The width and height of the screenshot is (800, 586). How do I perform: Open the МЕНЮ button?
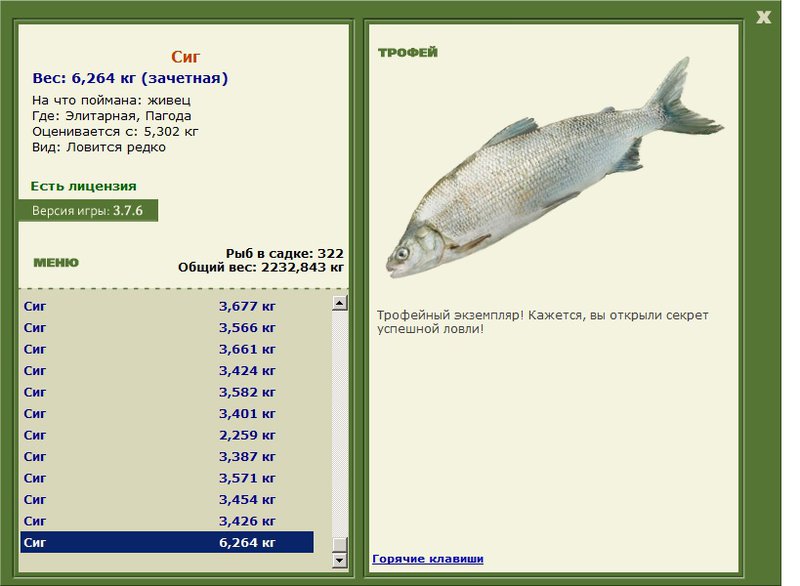56,263
